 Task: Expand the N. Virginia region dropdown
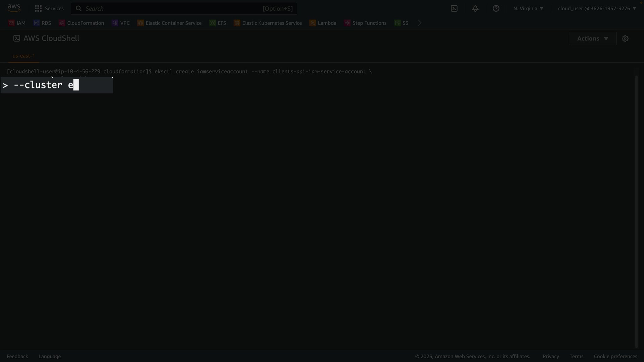528,8
